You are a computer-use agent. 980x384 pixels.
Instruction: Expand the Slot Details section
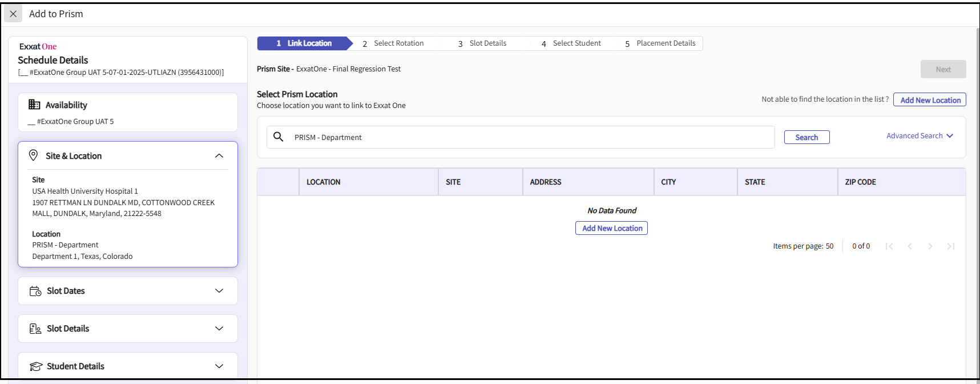coord(219,329)
